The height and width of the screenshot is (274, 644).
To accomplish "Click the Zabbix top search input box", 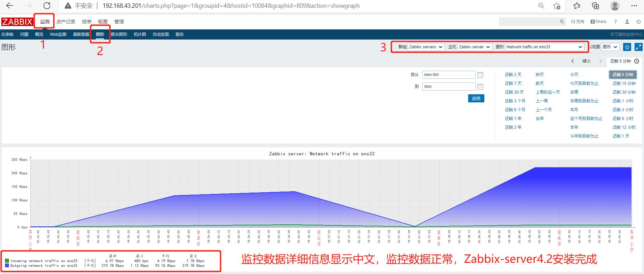I will pos(529,22).
